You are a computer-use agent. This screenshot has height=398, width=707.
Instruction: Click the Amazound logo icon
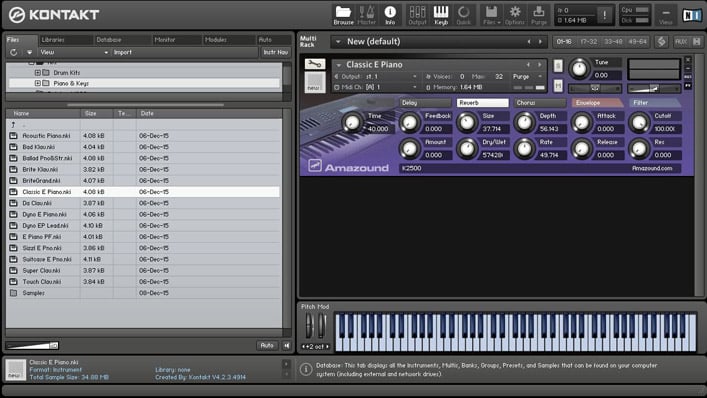[x=315, y=165]
